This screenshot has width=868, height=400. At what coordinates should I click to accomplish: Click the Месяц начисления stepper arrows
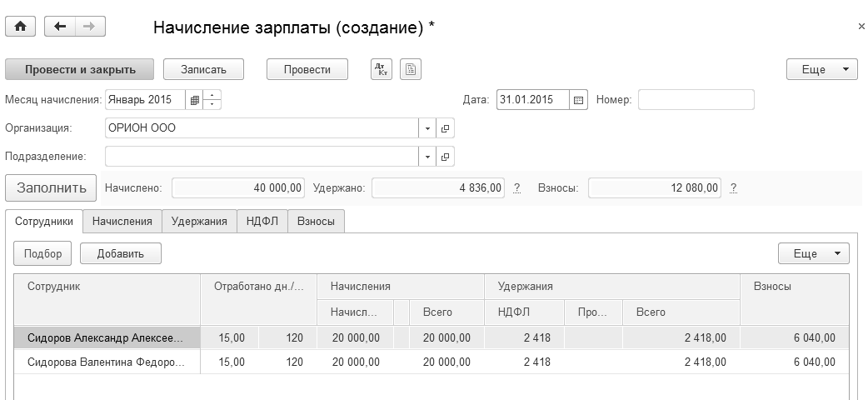pos(212,100)
